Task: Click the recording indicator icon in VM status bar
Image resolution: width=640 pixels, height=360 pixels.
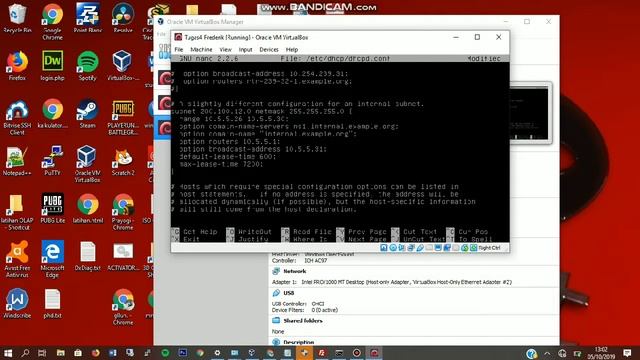Action: pos(447,248)
